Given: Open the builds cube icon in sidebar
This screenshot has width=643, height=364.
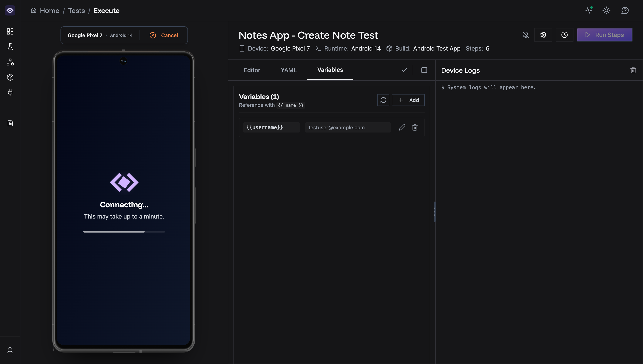Looking at the screenshot, I should pos(10,77).
